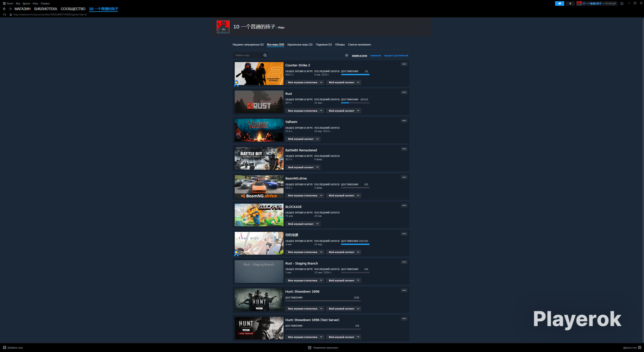Click the perfect game badge on 你的老婆
This screenshot has width=644, height=352.
(x=236, y=253)
